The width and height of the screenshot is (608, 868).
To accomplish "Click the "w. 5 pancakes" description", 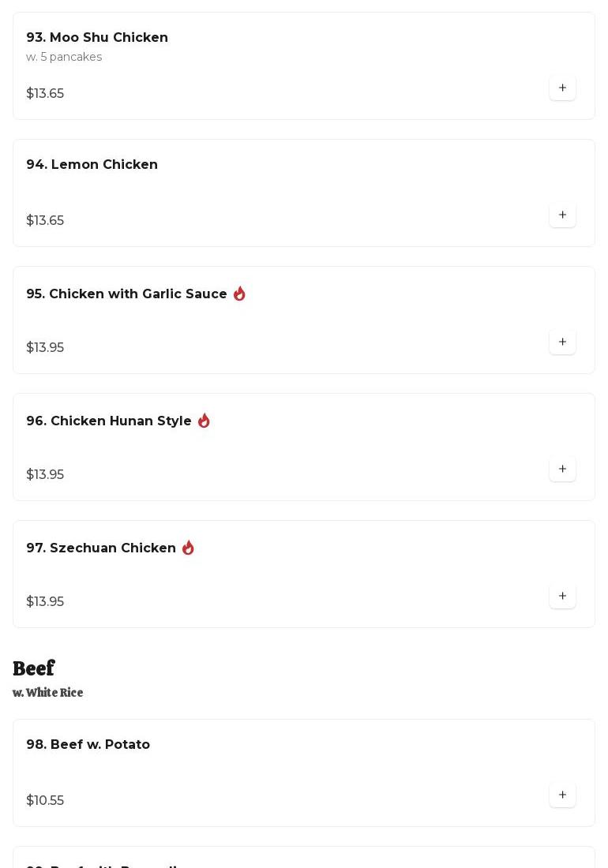I will click(64, 57).
